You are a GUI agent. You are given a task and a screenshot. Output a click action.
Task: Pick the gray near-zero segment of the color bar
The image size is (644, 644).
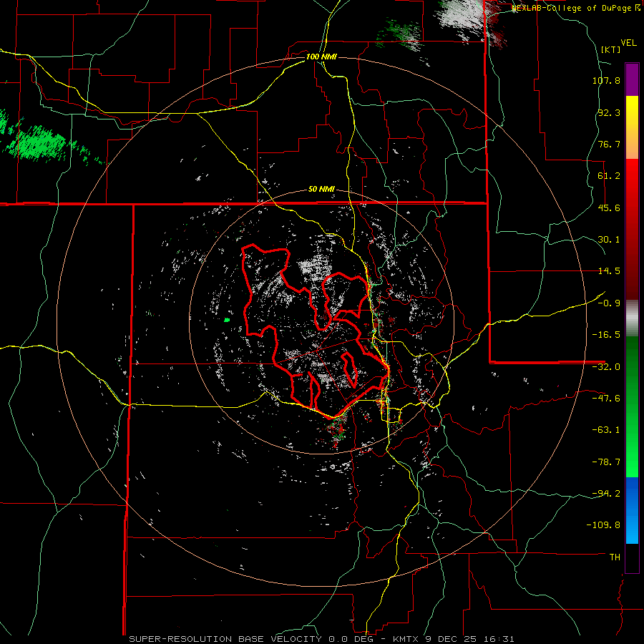(632, 318)
